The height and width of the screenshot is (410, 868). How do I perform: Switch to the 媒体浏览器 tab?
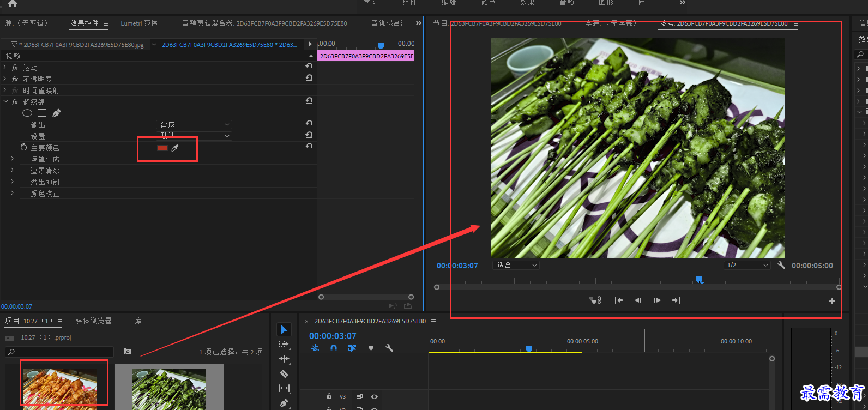click(93, 321)
